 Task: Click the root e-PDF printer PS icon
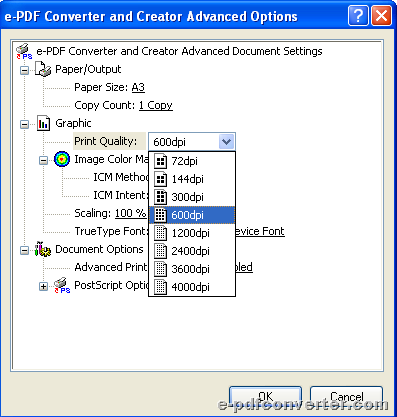tap(24, 51)
